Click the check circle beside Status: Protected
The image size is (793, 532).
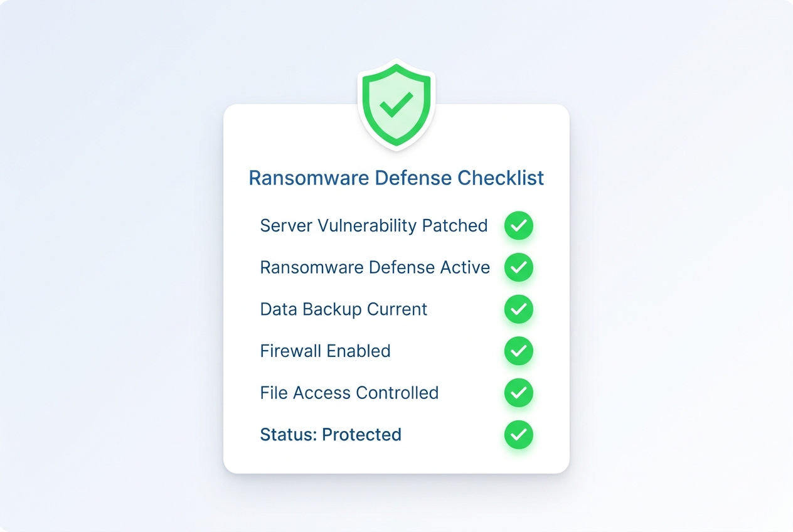pos(519,435)
